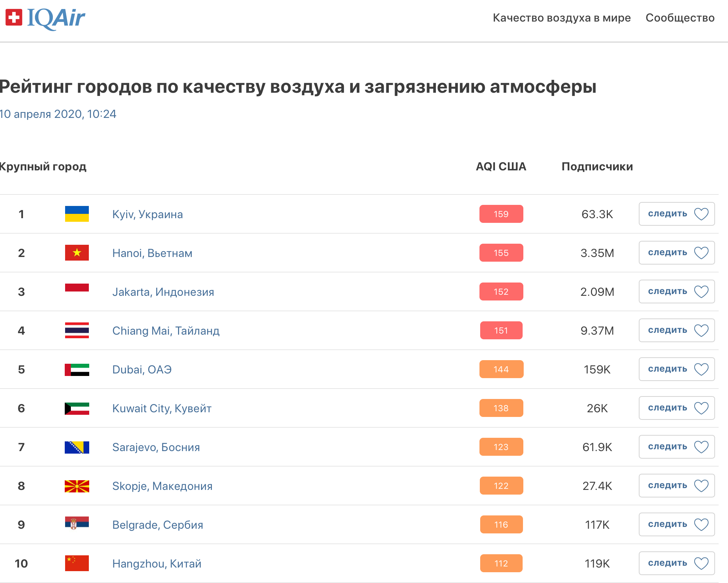
Task: Click the red AQI 159 badge
Action: (501, 214)
